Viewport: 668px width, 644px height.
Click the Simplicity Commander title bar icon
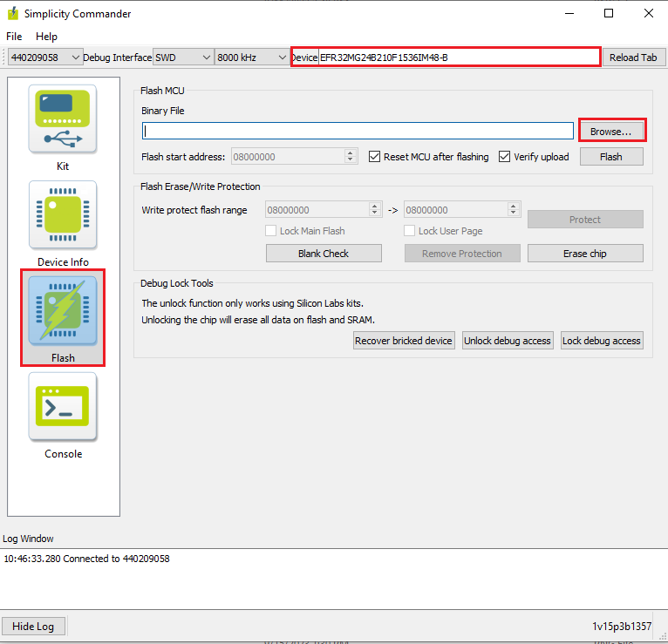[x=12, y=13]
